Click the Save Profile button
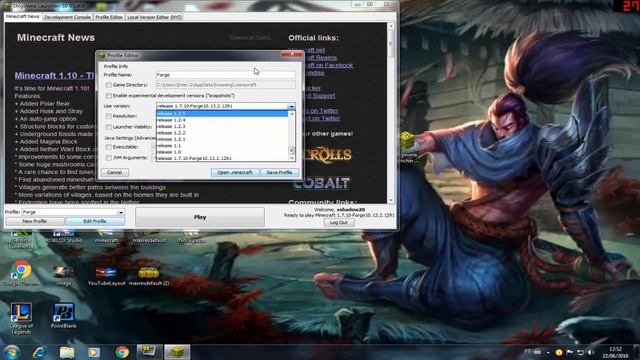Image resolution: width=640 pixels, height=360 pixels. click(279, 173)
